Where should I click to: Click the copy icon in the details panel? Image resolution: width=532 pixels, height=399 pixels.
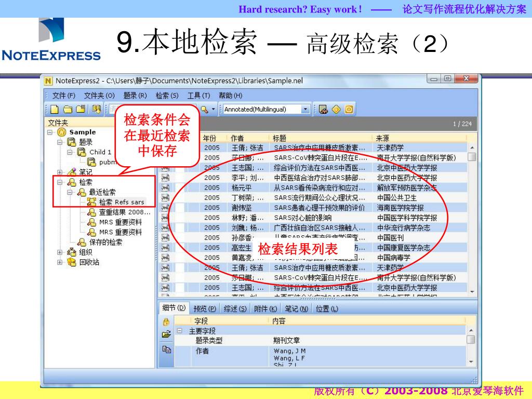pos(166,349)
